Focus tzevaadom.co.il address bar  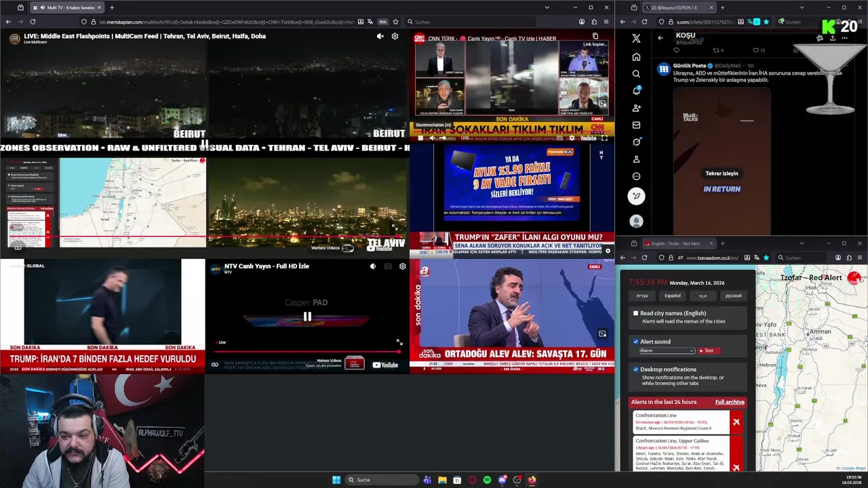point(712,258)
